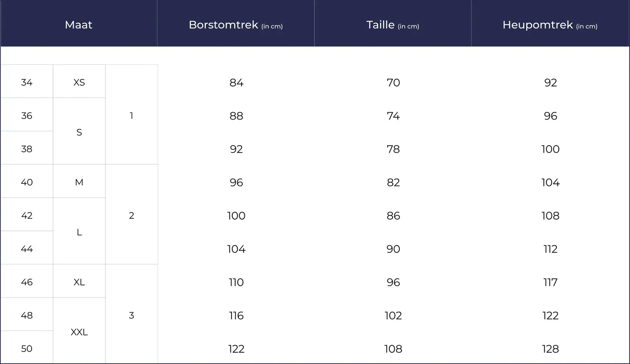Select size 34 cell
The width and height of the screenshot is (630, 364).
point(26,82)
